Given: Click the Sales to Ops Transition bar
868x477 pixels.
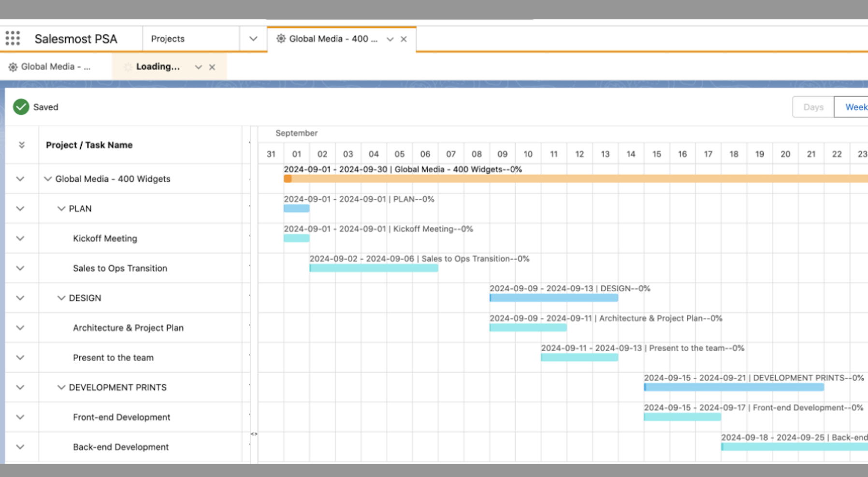Looking at the screenshot, I should coord(374,268).
